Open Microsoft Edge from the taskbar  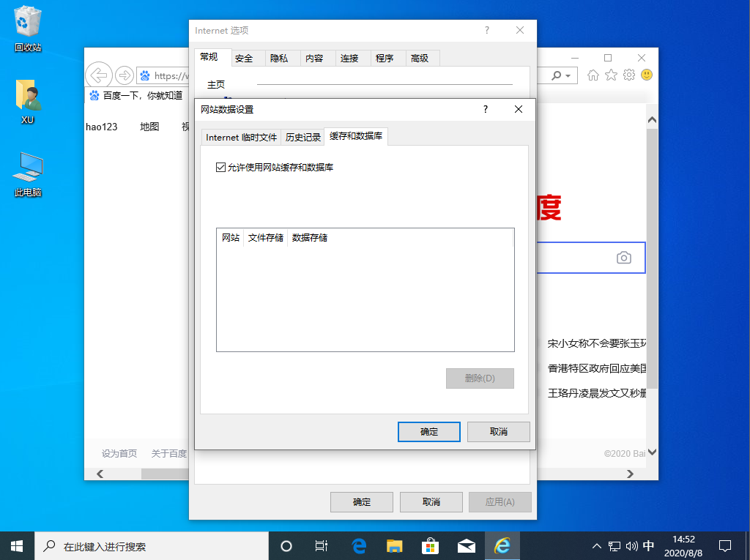coord(357,545)
